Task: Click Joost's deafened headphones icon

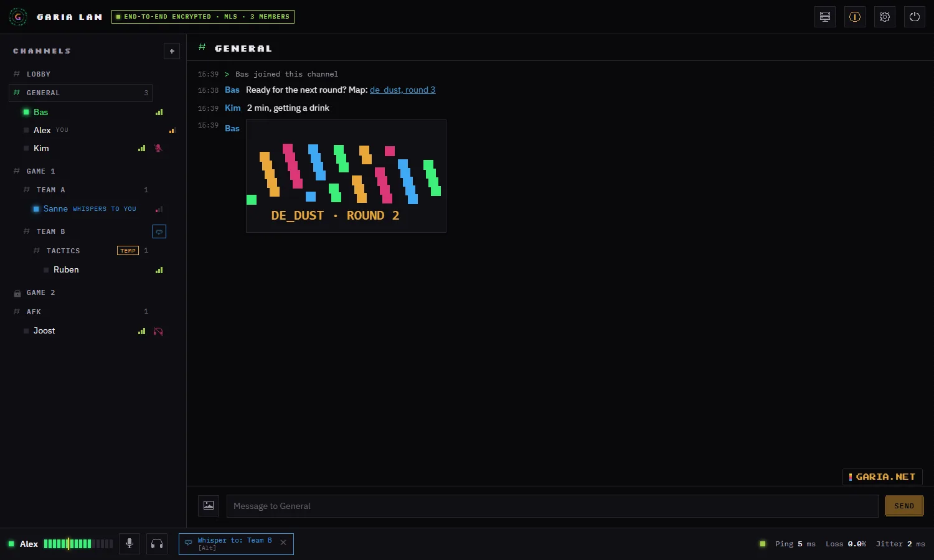Action: (x=158, y=331)
